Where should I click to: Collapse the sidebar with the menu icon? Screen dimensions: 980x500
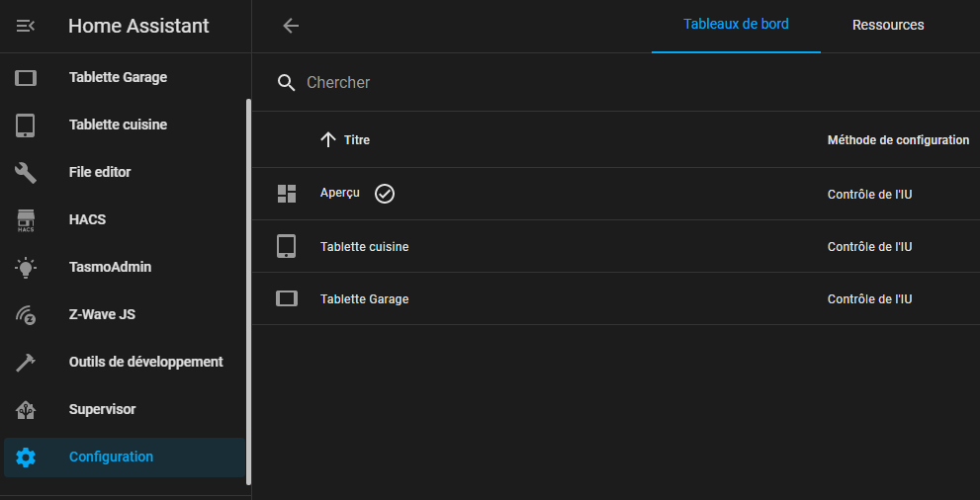[x=25, y=26]
